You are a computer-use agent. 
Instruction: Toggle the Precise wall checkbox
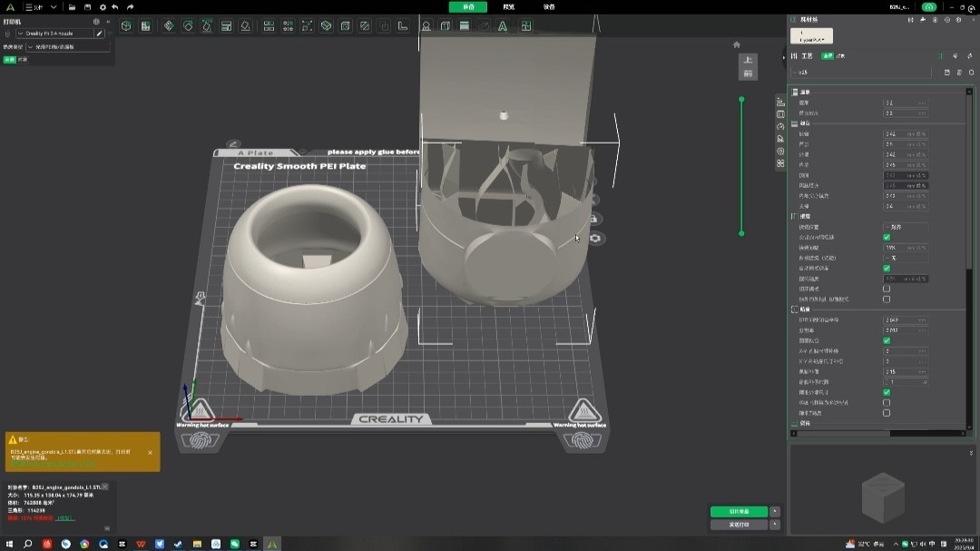point(887,392)
